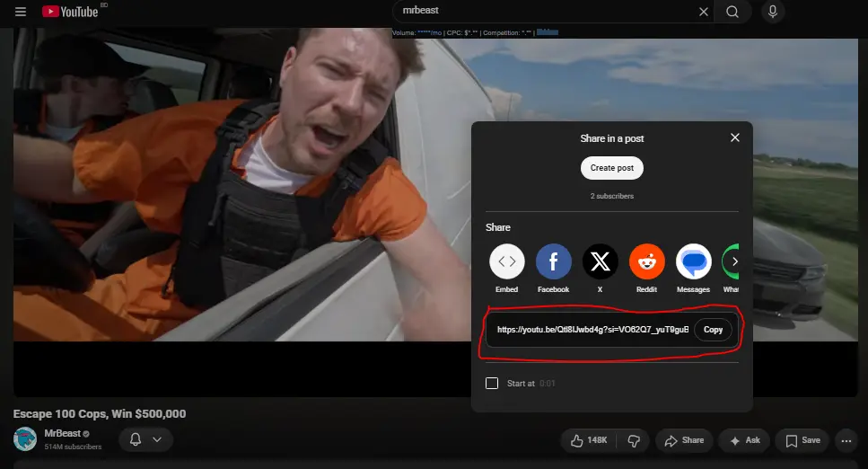The width and height of the screenshot is (868, 469).
Task: Close the share dialog
Action: 734,137
